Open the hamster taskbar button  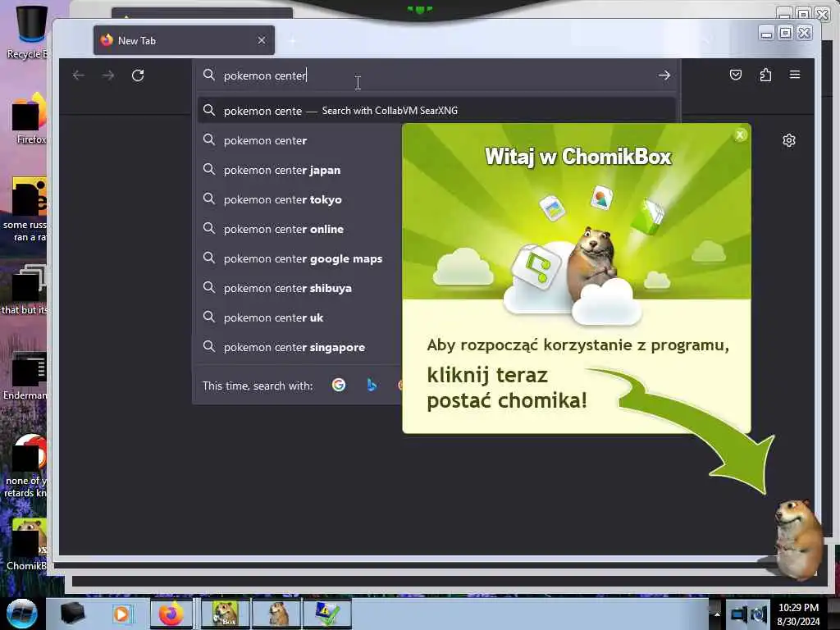coord(276,614)
